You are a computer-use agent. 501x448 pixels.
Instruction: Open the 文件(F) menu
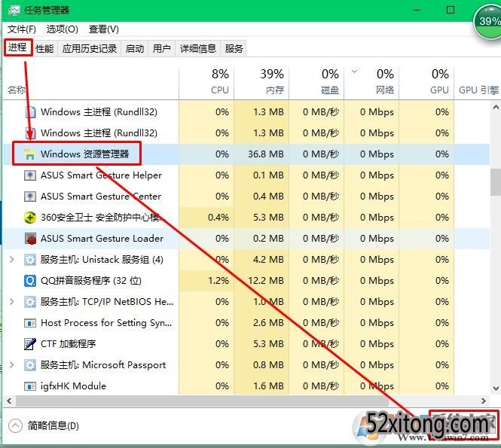21,29
